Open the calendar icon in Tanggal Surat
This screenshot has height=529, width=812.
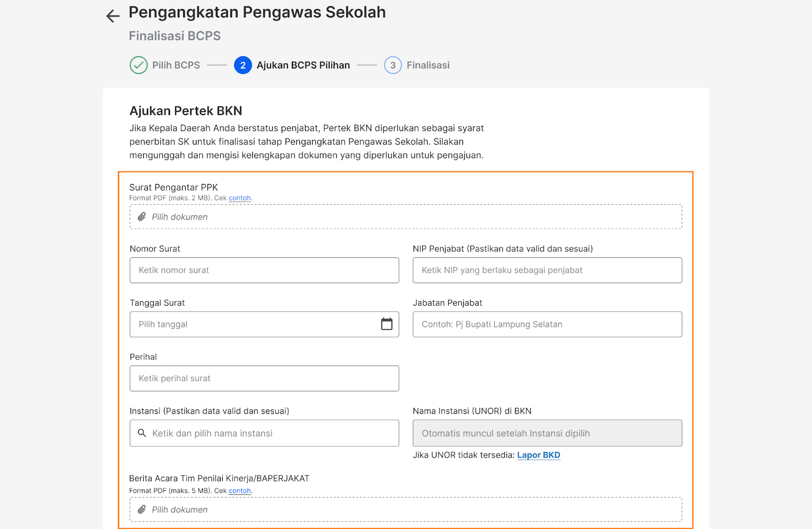(387, 324)
